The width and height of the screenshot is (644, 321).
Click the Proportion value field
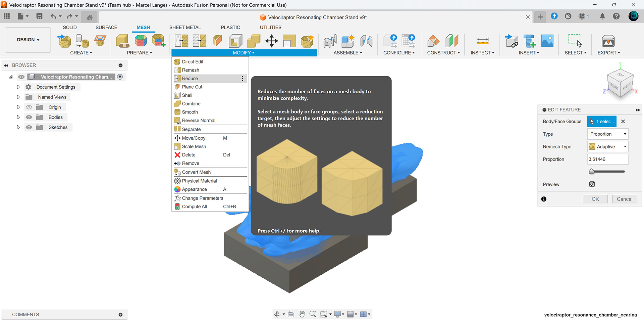pyautogui.click(x=608, y=159)
